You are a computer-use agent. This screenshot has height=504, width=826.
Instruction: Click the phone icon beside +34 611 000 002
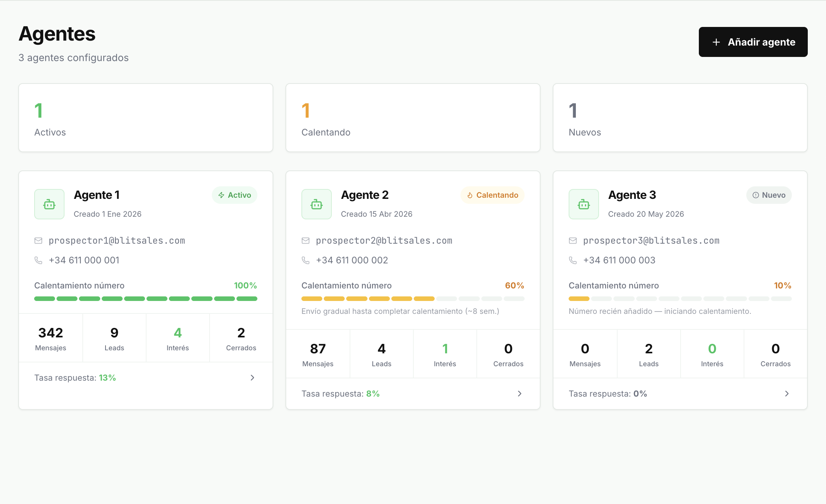[306, 260]
